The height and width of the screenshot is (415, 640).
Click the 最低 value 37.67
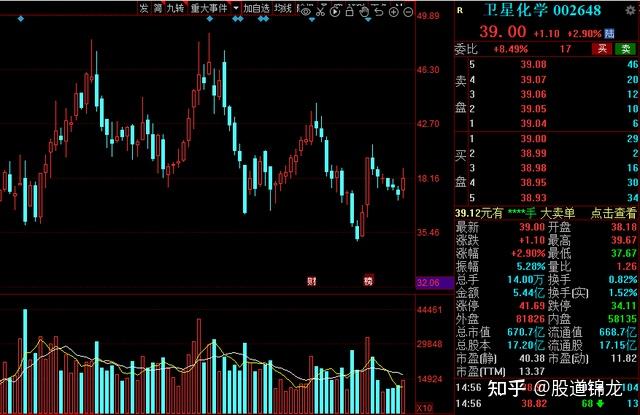coord(624,253)
